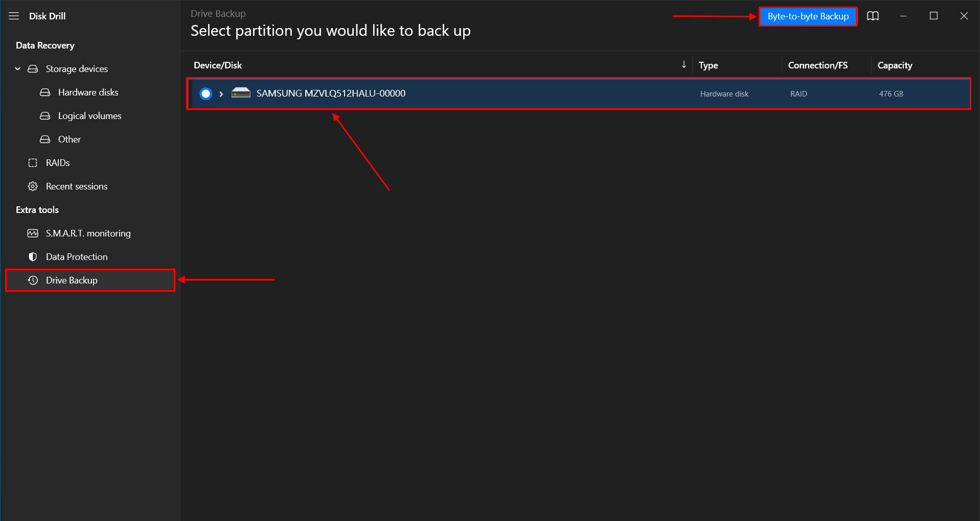Open the help book icon
The height and width of the screenshot is (521, 980).
873,16
